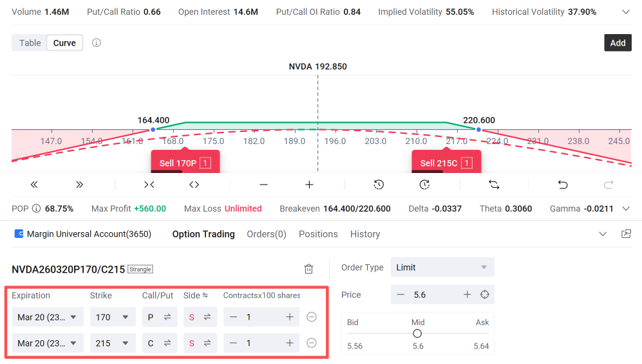Click the contracts field of the 215 leg

pos(261,343)
